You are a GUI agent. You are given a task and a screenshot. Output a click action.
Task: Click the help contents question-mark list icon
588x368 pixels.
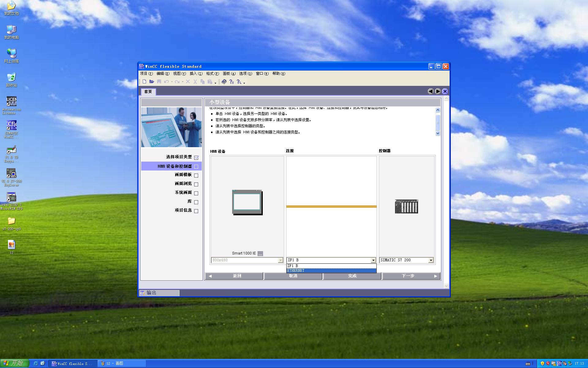232,82
